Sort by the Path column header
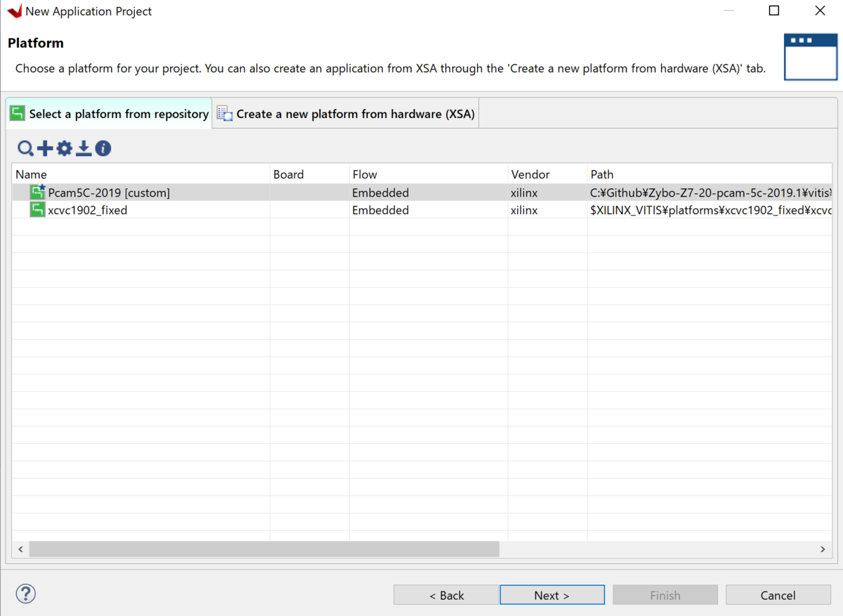The width and height of the screenshot is (843, 616). [710, 174]
